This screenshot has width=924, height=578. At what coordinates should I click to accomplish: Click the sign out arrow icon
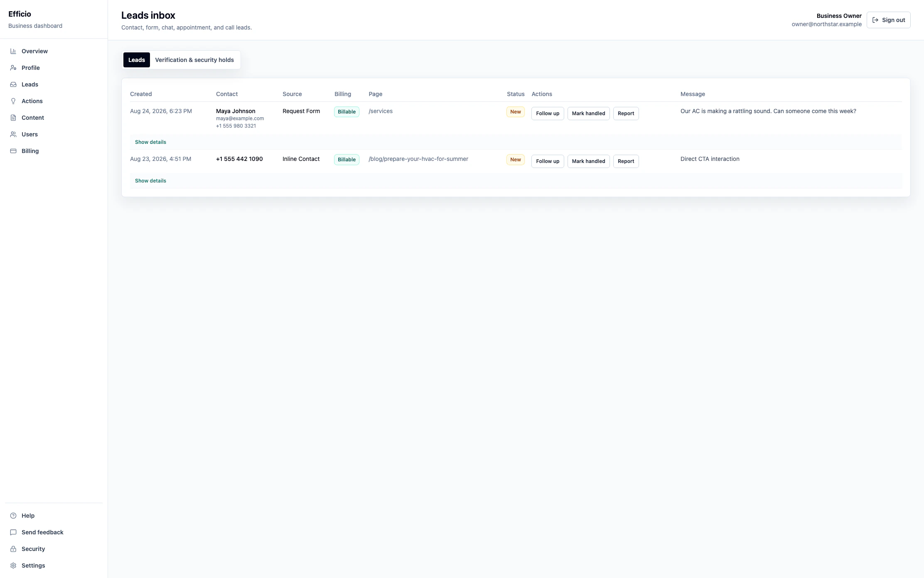click(875, 20)
